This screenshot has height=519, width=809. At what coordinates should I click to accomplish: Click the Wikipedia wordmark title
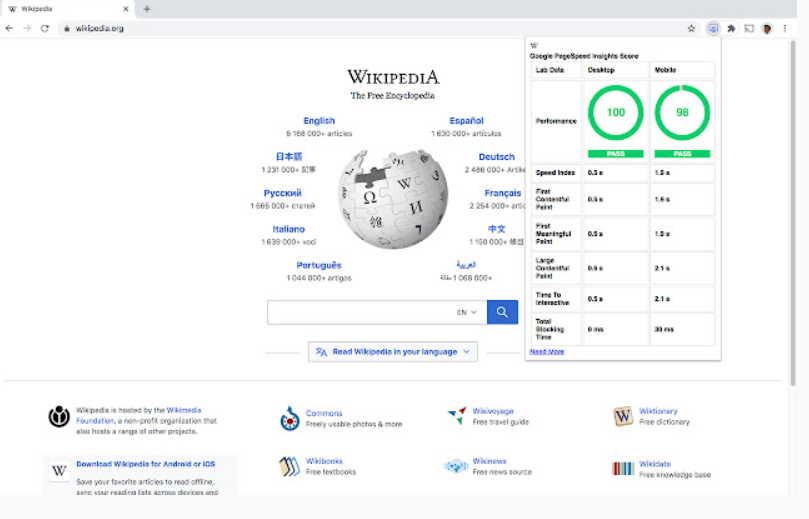[393, 77]
